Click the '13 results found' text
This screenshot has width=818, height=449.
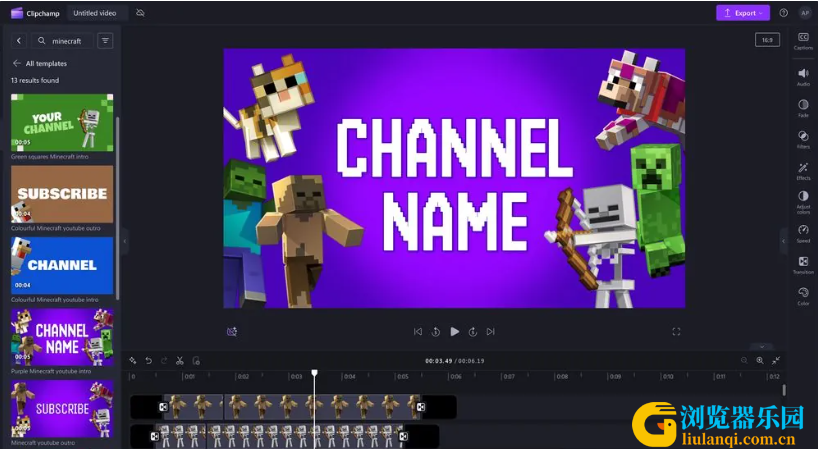pyautogui.click(x=35, y=80)
